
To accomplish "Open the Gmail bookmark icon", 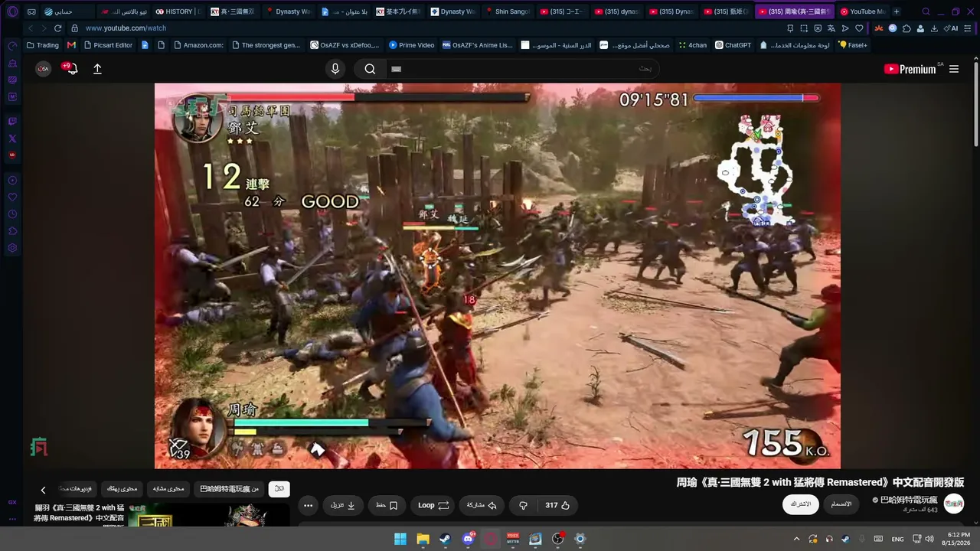I will [71, 45].
